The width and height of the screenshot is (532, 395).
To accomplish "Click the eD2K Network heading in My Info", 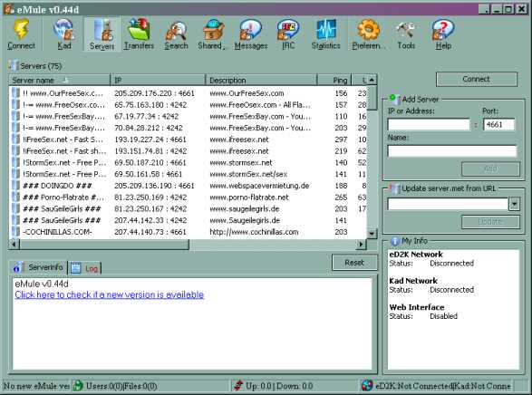I will [416, 255].
